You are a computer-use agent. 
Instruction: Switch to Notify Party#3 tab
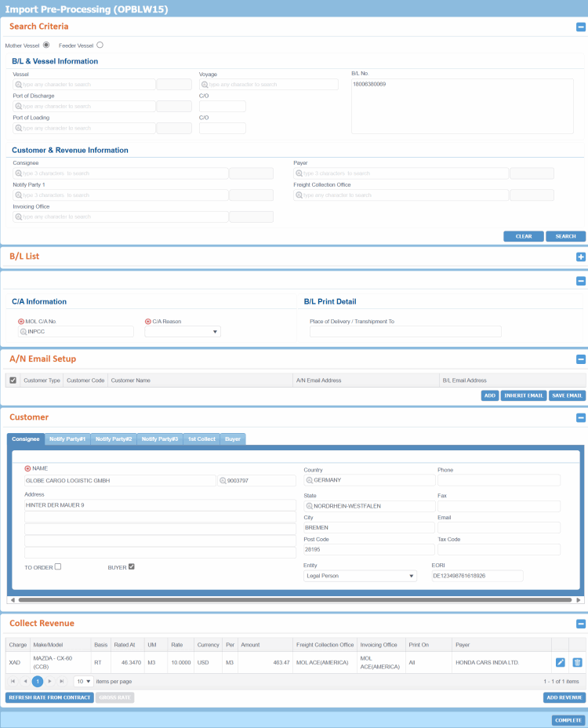[x=160, y=439]
